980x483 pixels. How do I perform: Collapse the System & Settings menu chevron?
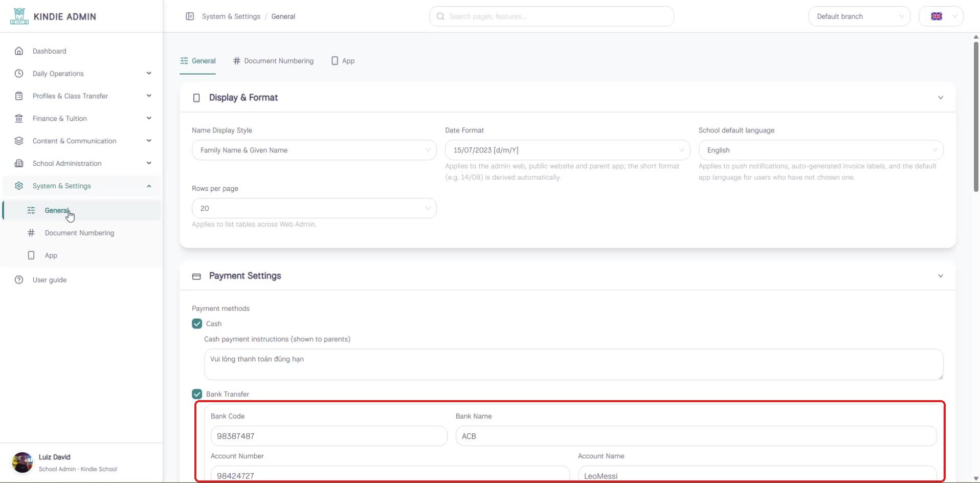(x=149, y=186)
